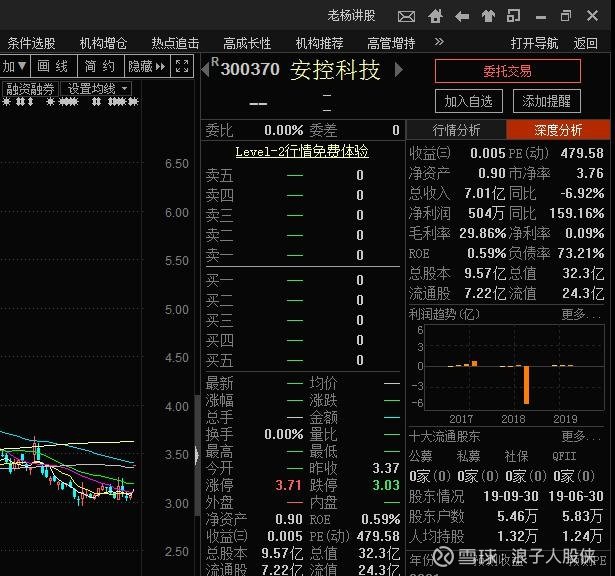Switch to 行情分析 tab
The height and width of the screenshot is (576, 615).
pyautogui.click(x=456, y=130)
